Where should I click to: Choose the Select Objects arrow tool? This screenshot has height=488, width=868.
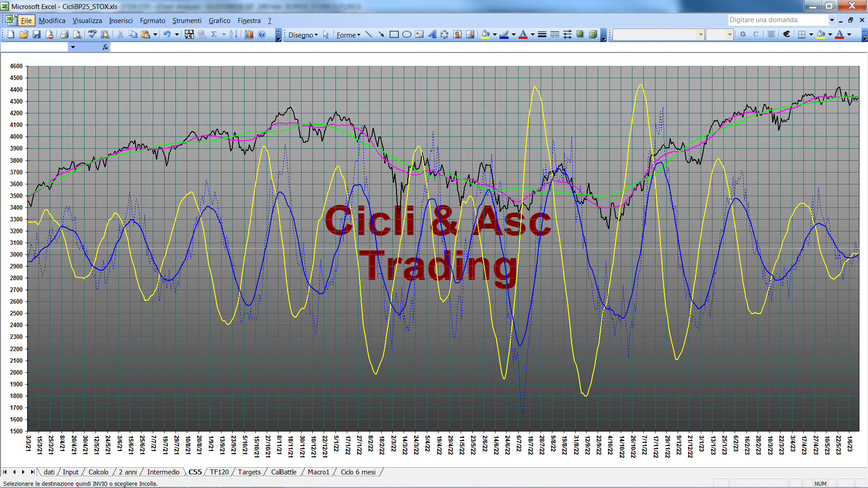[326, 34]
